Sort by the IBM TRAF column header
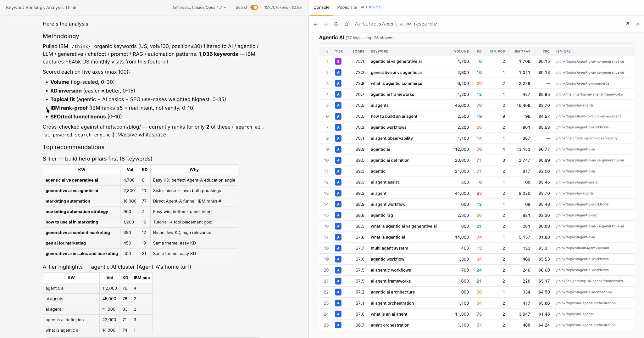644x338 pixels. (522, 51)
